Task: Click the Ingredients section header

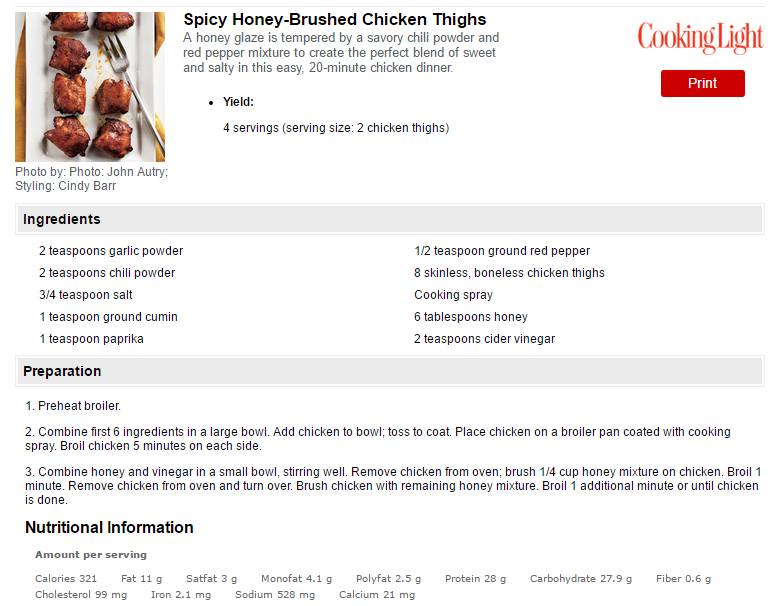Action: click(389, 219)
